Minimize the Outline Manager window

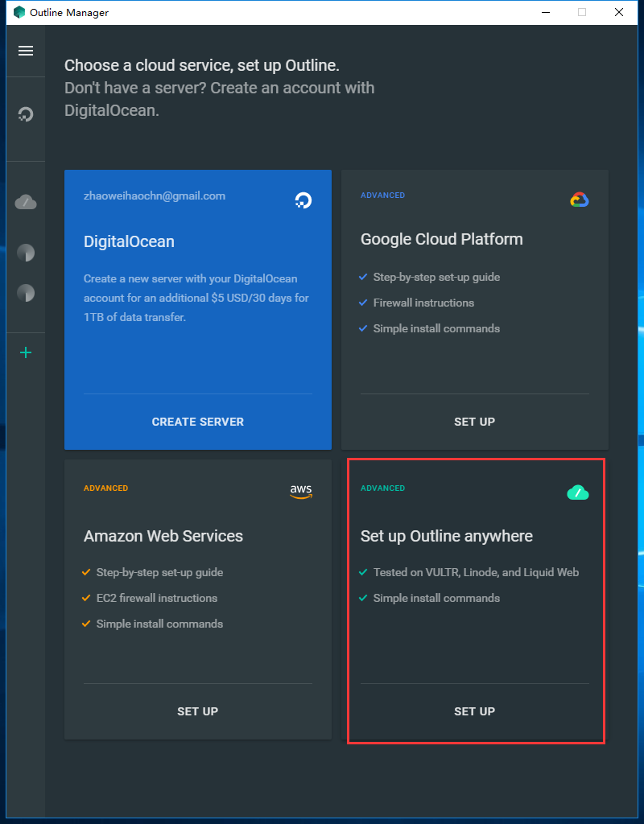point(546,12)
